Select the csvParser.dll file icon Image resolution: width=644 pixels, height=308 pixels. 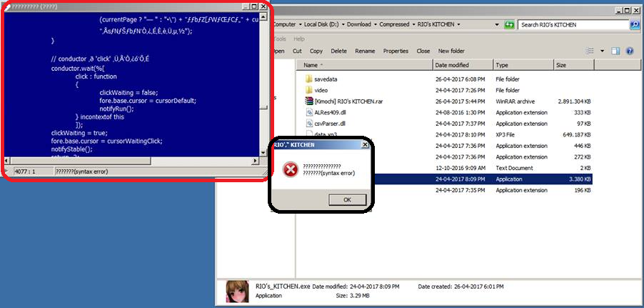point(309,124)
